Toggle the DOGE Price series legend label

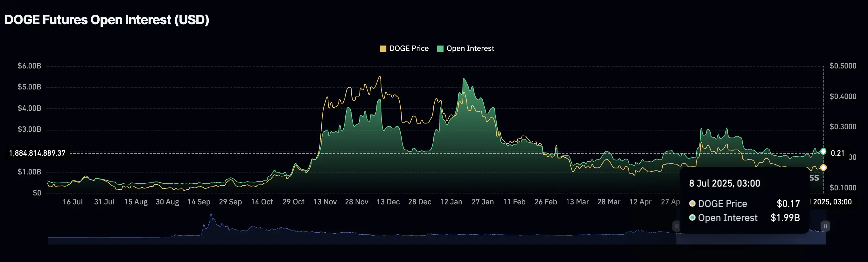click(409, 49)
